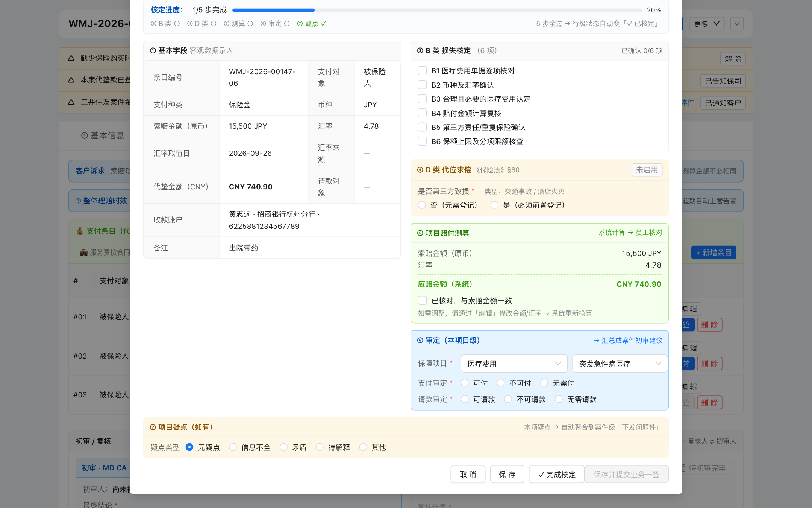
Task: Select 无需请款 for 请款审定
Action: tap(559, 399)
